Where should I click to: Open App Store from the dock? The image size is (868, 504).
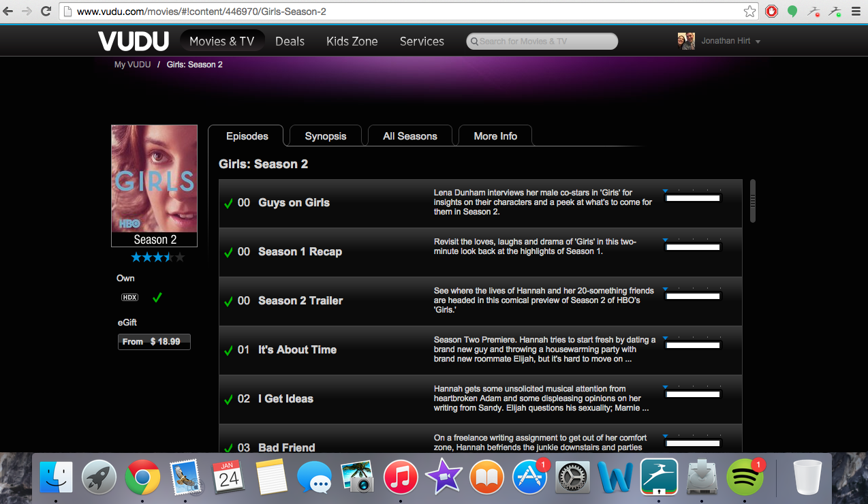pos(529,477)
